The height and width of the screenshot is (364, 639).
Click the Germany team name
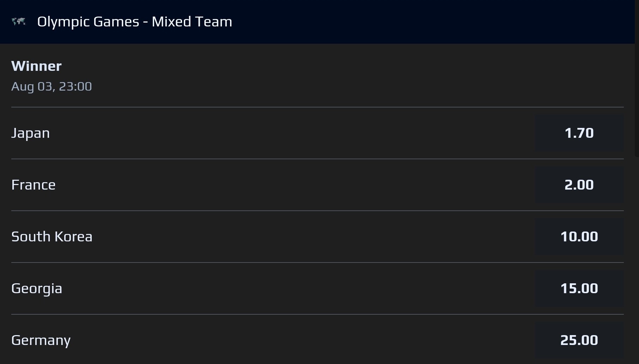tap(41, 340)
